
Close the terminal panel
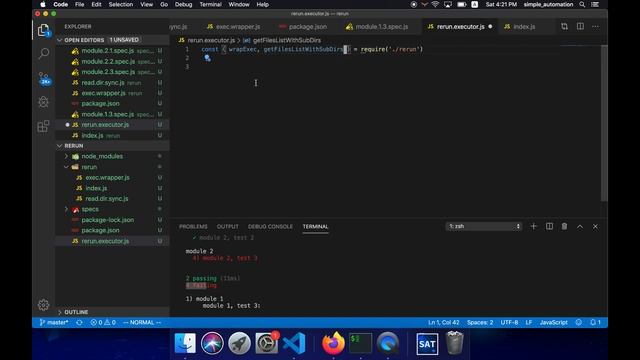595,226
